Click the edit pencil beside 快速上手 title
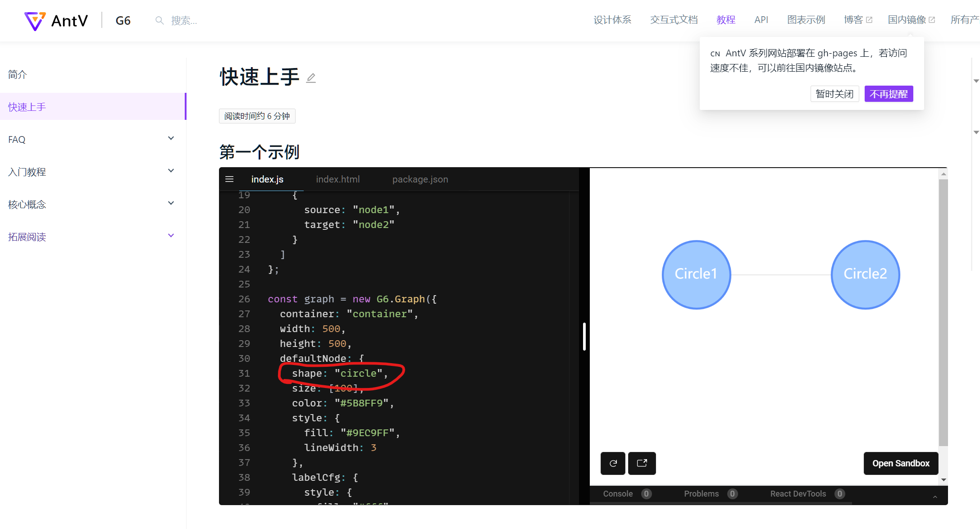 click(311, 78)
